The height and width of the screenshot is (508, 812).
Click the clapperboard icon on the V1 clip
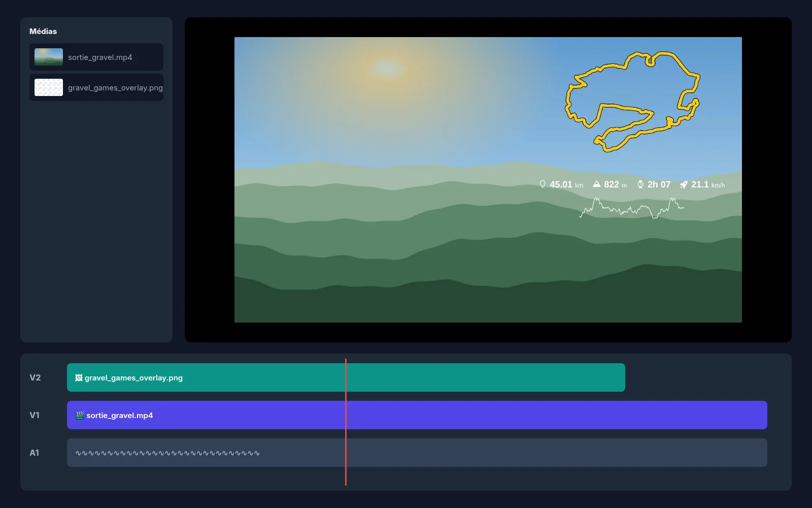tap(80, 416)
